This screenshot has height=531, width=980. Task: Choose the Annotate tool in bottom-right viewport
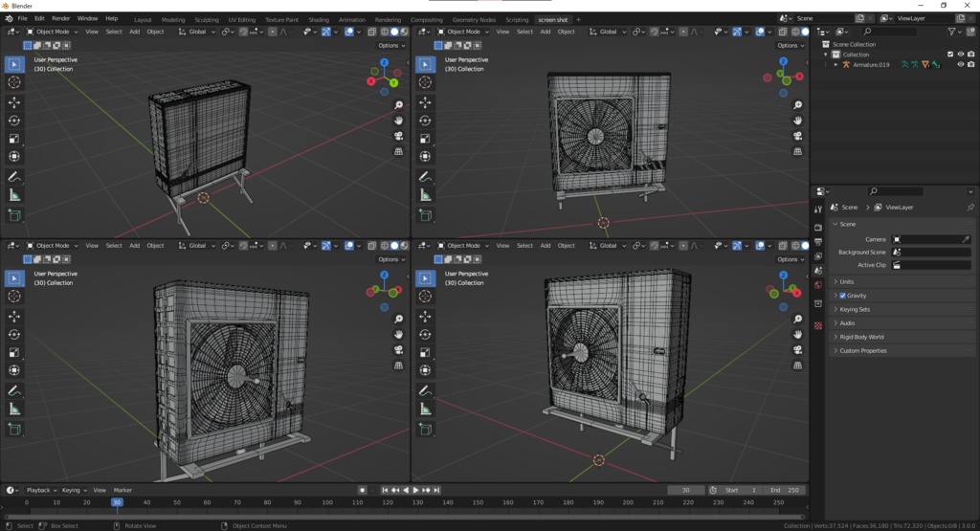click(x=426, y=390)
